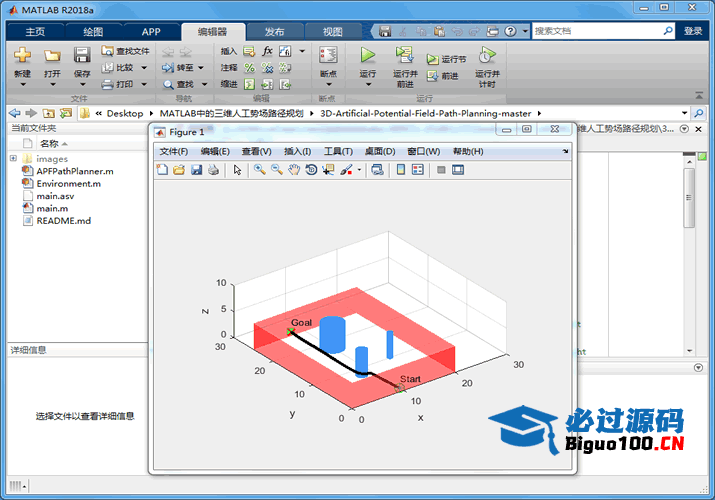Open the Figure File (文件) menu
Viewport: 715px width, 500px height.
(x=174, y=151)
